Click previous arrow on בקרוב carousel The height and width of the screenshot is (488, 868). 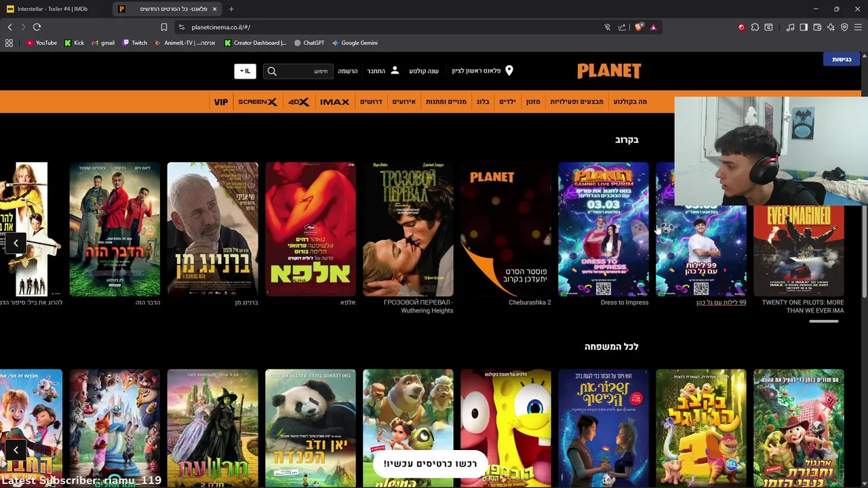tap(16, 243)
